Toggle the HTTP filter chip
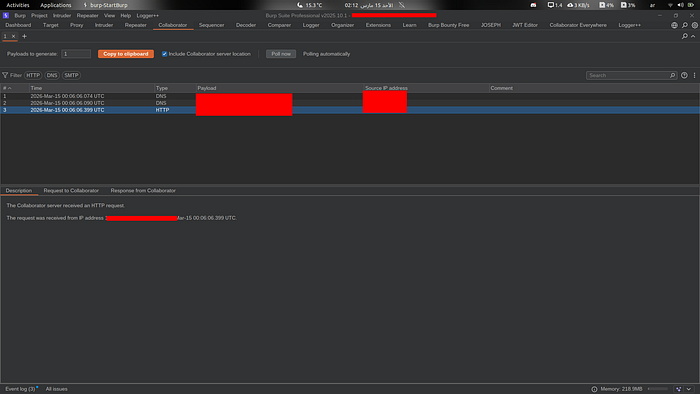 point(33,75)
